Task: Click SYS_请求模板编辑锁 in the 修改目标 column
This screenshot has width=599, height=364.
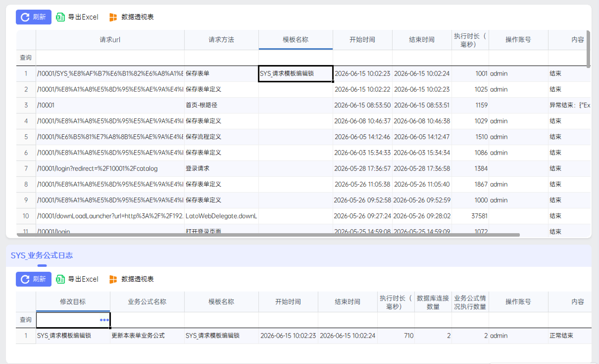Action: tap(73, 336)
